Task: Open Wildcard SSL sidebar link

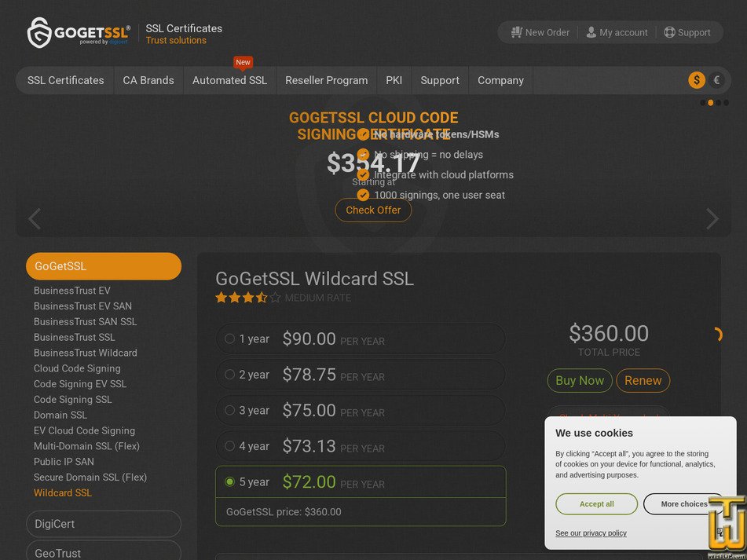Action: 63,493
